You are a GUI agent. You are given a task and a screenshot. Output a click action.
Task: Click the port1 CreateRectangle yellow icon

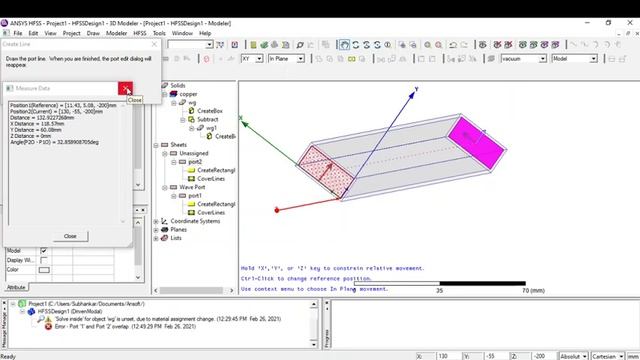(191, 204)
